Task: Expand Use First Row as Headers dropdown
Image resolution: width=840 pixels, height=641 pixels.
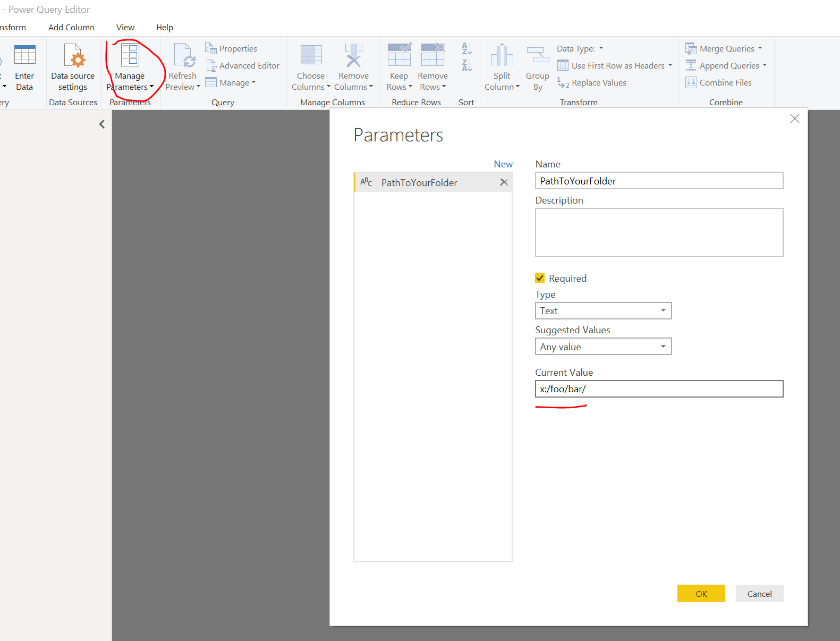Action: point(670,65)
